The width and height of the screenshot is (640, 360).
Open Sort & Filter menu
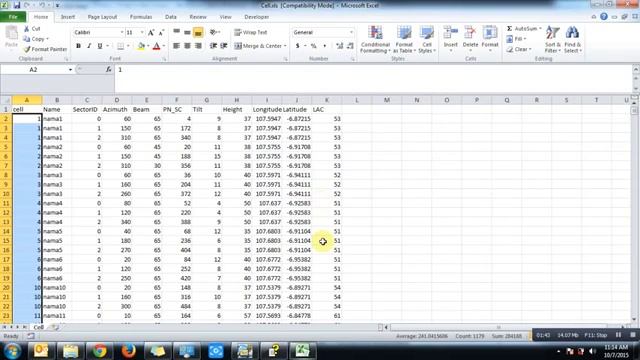[x=552, y=39]
